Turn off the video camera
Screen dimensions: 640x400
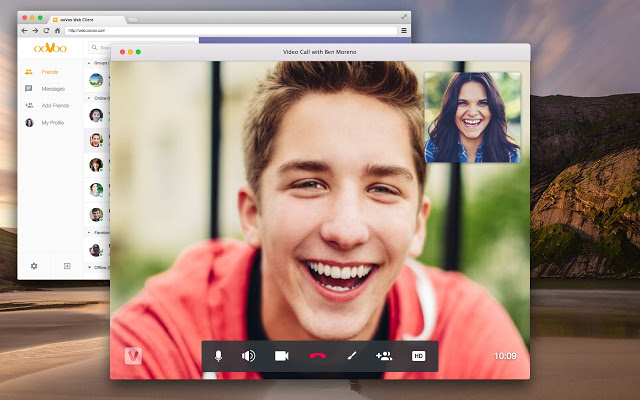click(282, 356)
